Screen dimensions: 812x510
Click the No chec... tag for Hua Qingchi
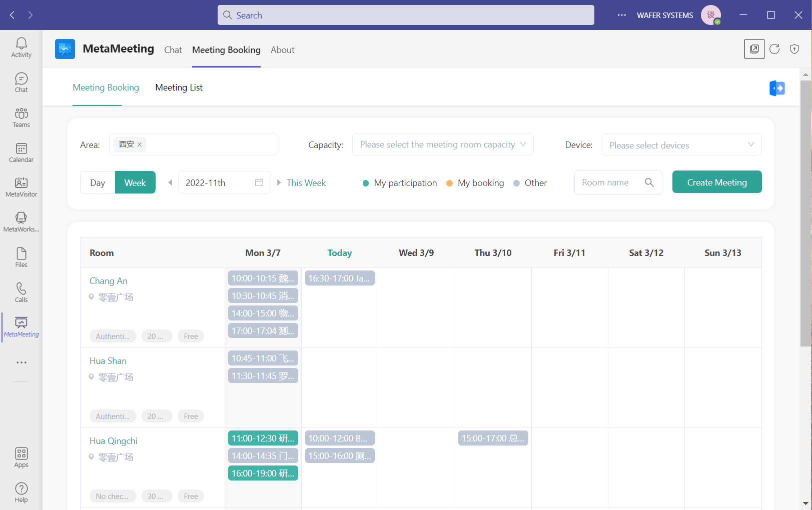(113, 496)
